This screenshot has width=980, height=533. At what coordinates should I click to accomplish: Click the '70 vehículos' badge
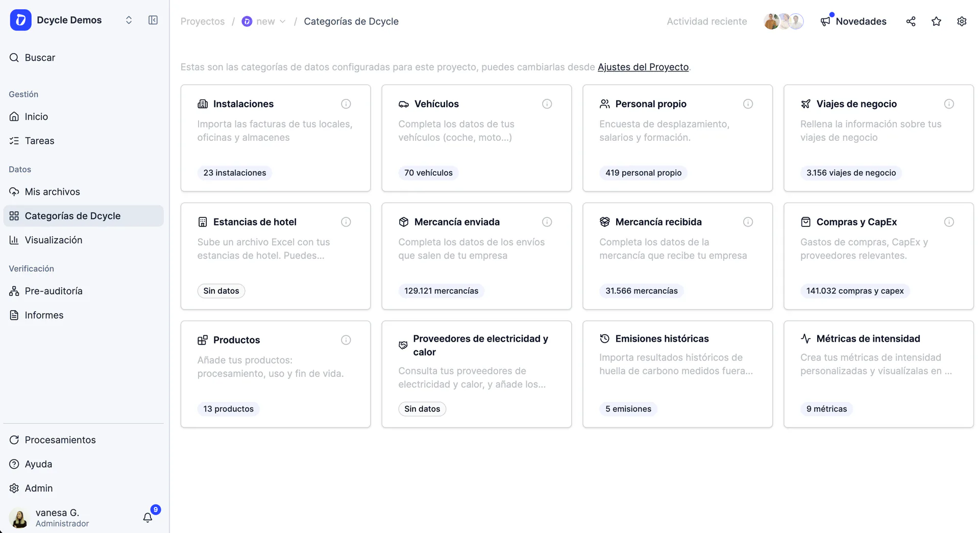click(428, 173)
